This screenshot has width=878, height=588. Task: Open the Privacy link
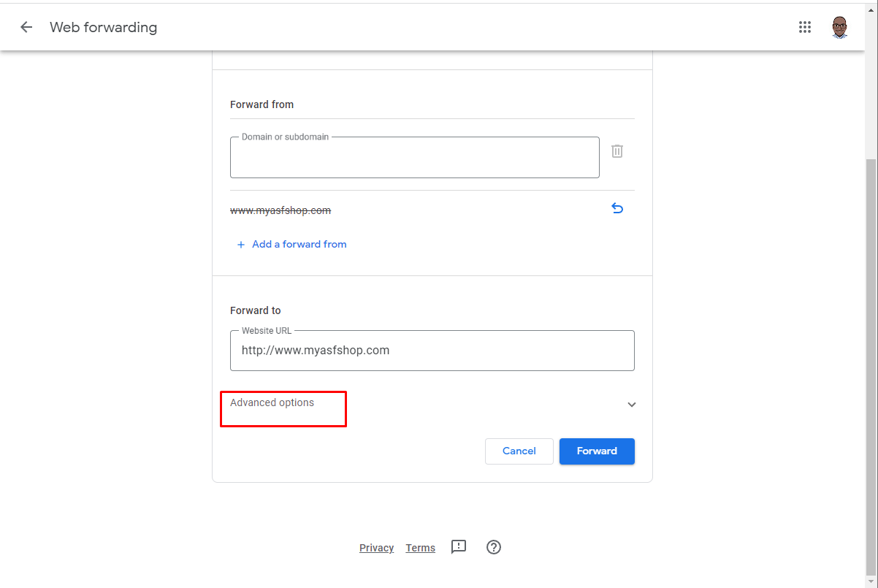coord(377,548)
